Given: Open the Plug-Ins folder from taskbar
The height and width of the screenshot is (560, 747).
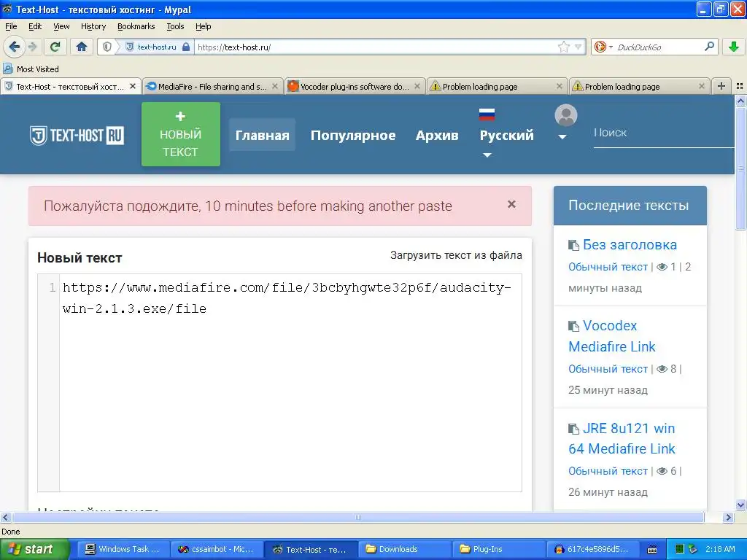Looking at the screenshot, I should pyautogui.click(x=498, y=549).
